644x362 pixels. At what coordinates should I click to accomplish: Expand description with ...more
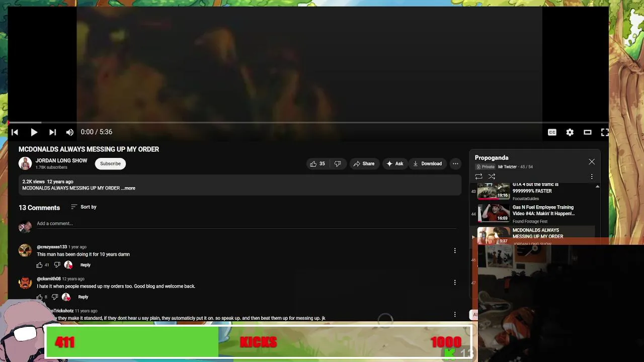128,188
